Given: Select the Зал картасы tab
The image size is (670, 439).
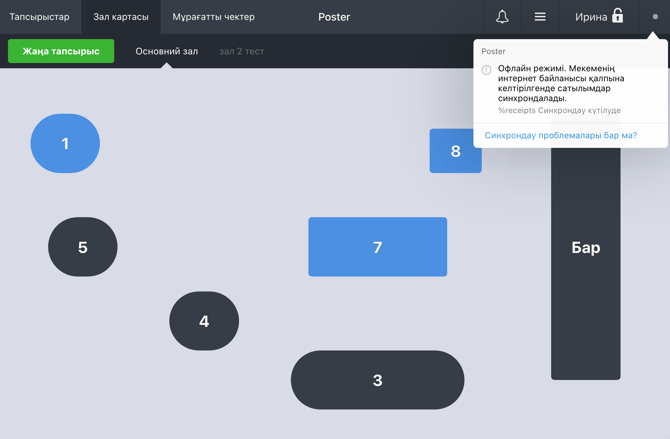Looking at the screenshot, I should pos(121,17).
